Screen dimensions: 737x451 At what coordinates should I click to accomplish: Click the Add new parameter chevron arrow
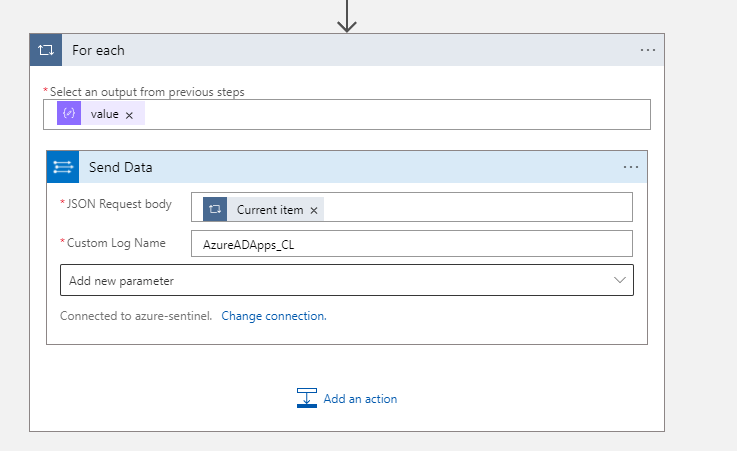pyautogui.click(x=619, y=281)
